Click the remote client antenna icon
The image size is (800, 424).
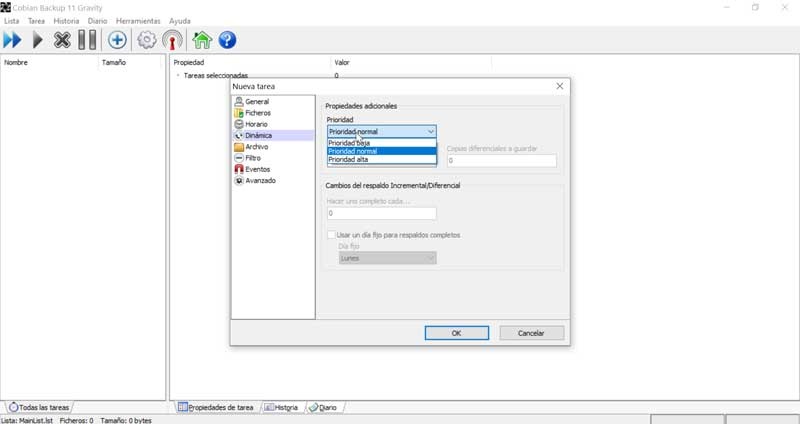[x=172, y=40]
